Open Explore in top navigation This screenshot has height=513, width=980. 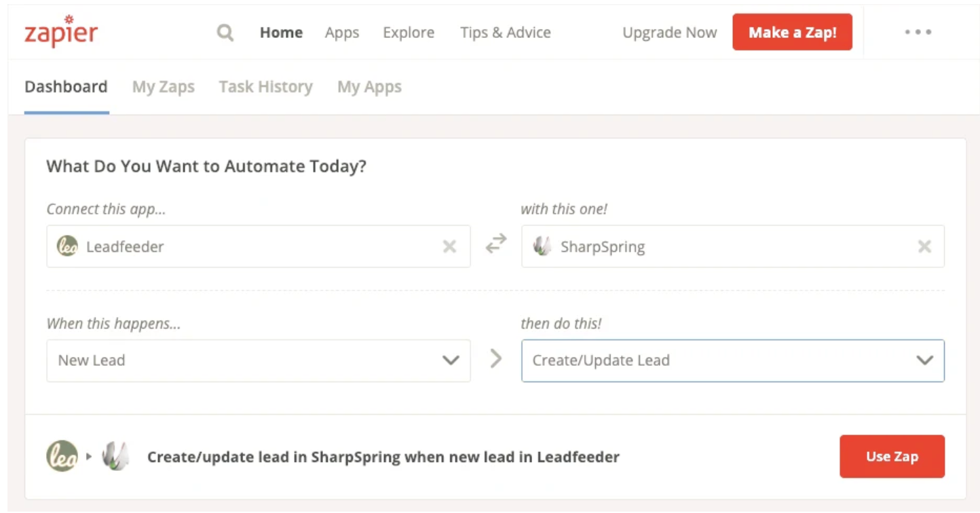(409, 33)
